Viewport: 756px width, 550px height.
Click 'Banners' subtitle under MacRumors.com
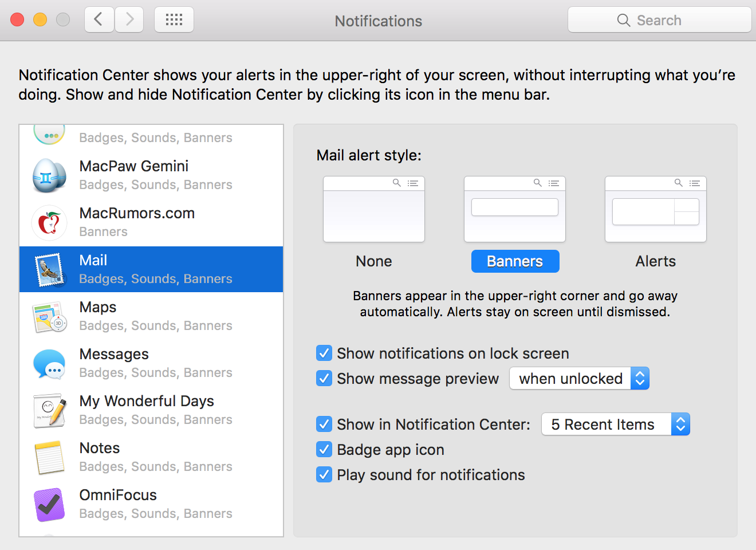coord(103,232)
